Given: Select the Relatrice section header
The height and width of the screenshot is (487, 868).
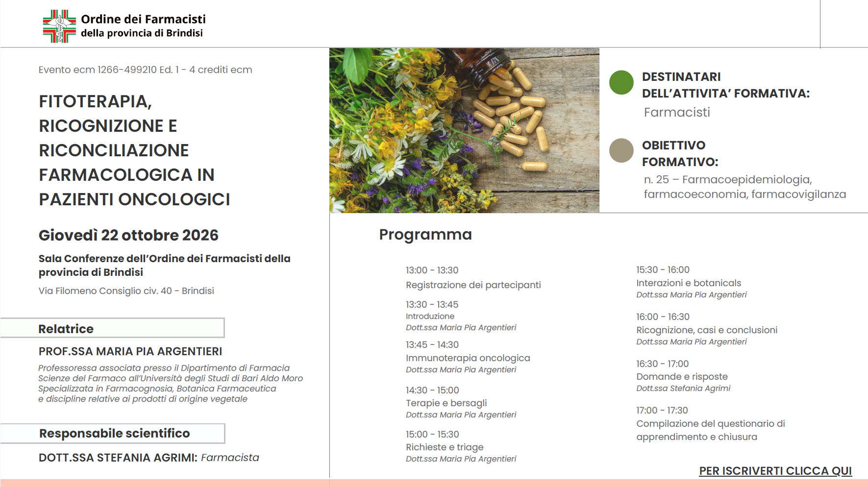Looking at the screenshot, I should click(x=112, y=328).
